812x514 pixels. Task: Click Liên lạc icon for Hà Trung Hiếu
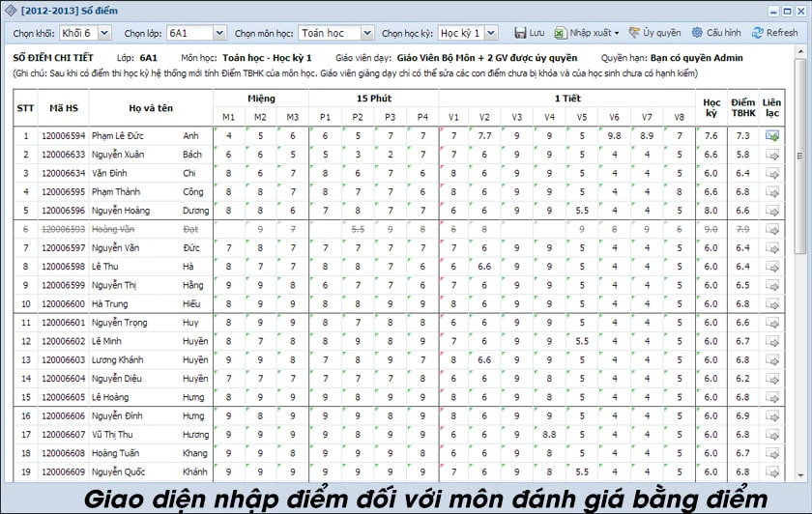772,304
